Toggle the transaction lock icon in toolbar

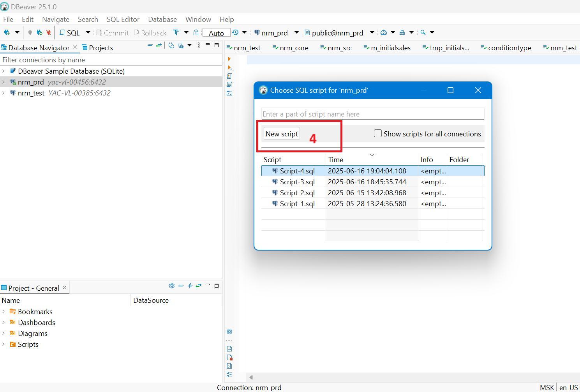(x=196, y=33)
